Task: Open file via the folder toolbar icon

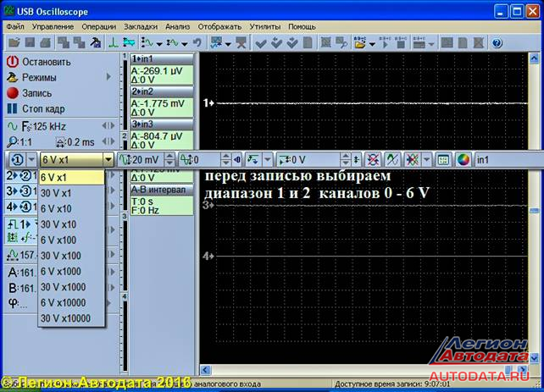Action: click(x=14, y=42)
